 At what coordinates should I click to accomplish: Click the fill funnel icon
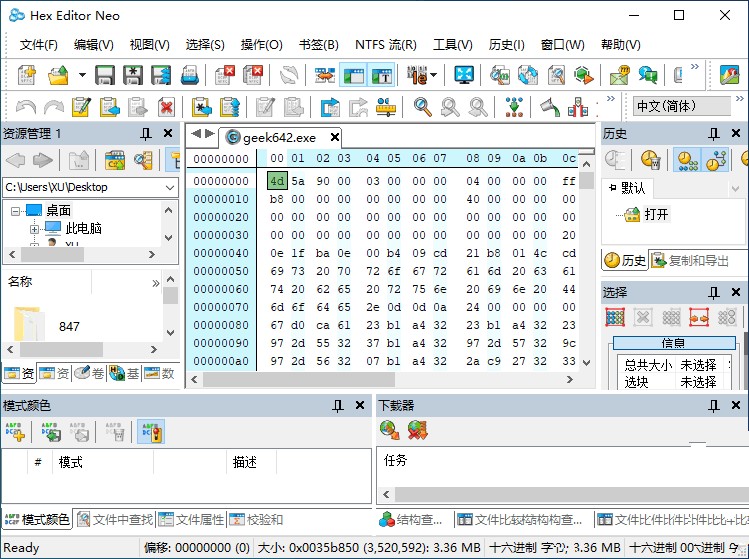[549, 107]
